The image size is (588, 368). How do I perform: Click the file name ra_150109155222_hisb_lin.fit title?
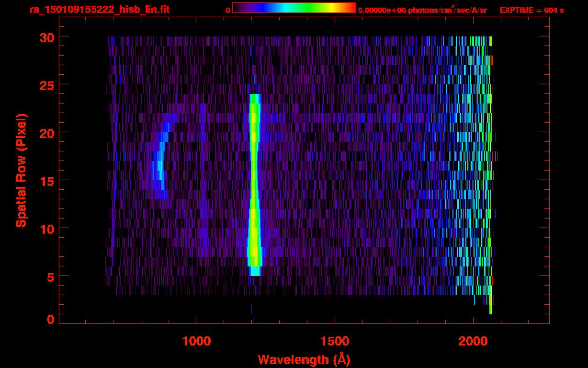pos(99,10)
